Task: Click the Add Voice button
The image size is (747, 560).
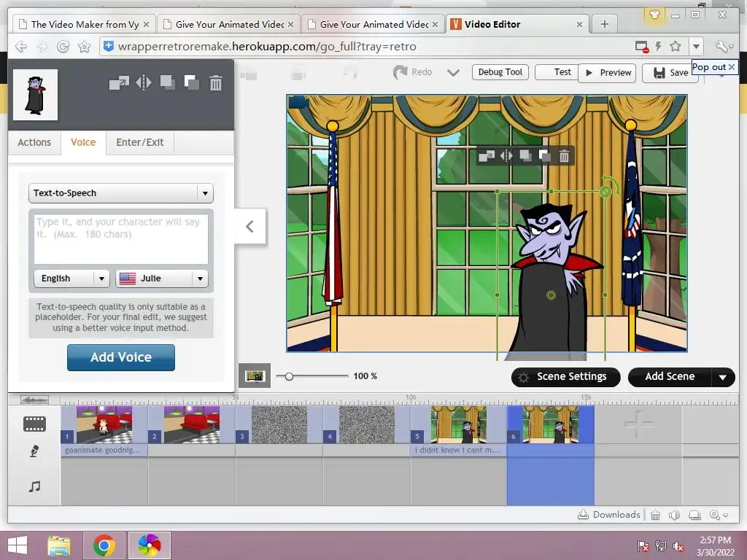Action: point(121,357)
